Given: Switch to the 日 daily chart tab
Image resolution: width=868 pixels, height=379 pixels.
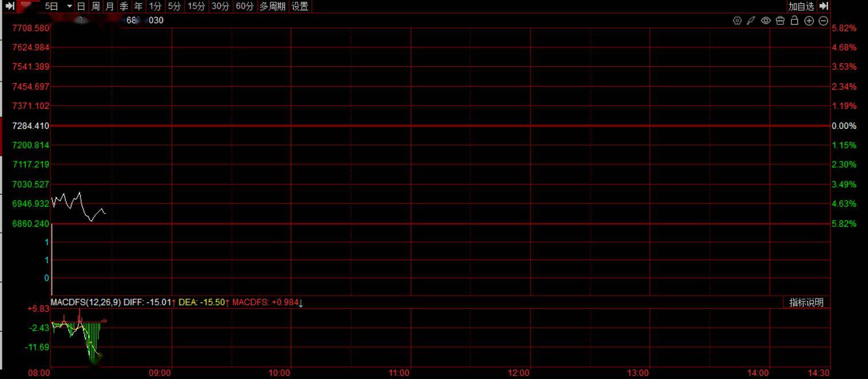Looking at the screenshot, I should pyautogui.click(x=81, y=6).
